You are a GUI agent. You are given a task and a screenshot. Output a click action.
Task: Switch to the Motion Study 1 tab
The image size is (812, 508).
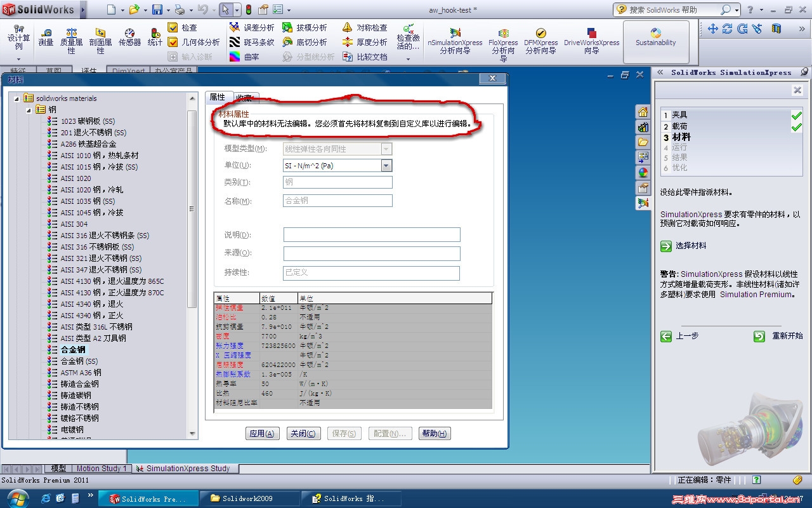click(101, 469)
